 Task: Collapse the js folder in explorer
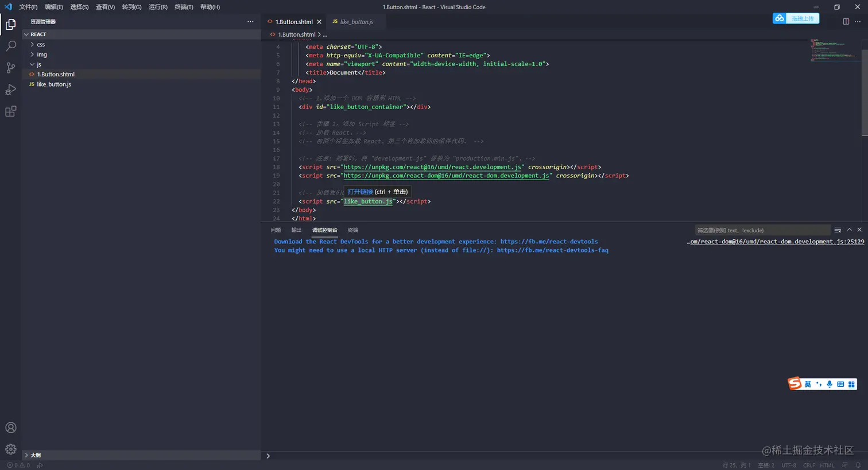(39, 64)
